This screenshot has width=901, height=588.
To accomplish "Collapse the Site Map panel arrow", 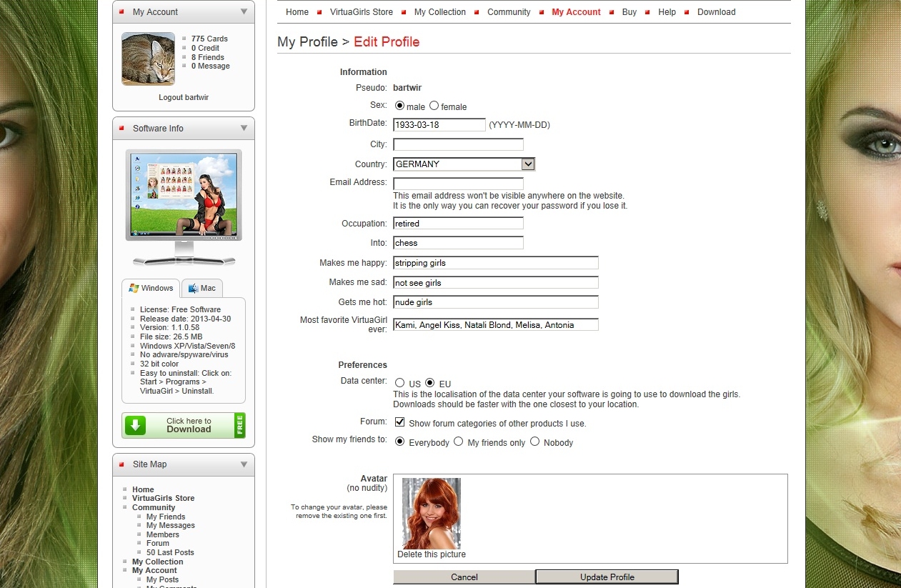I will (244, 464).
